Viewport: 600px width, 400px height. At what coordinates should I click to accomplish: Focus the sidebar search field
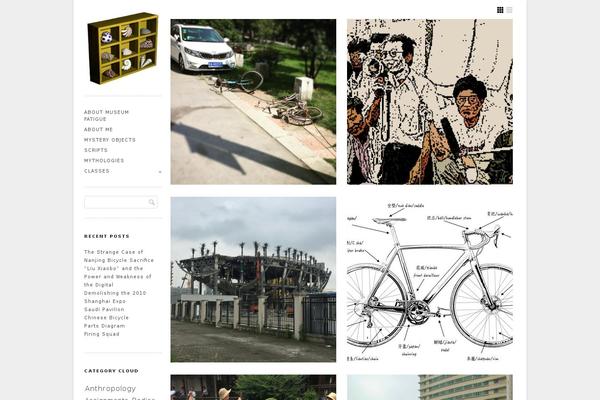pos(121,202)
